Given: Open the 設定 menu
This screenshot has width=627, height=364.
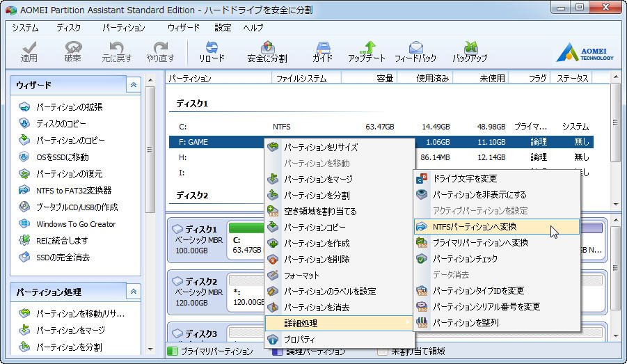Looking at the screenshot, I should coord(223,28).
